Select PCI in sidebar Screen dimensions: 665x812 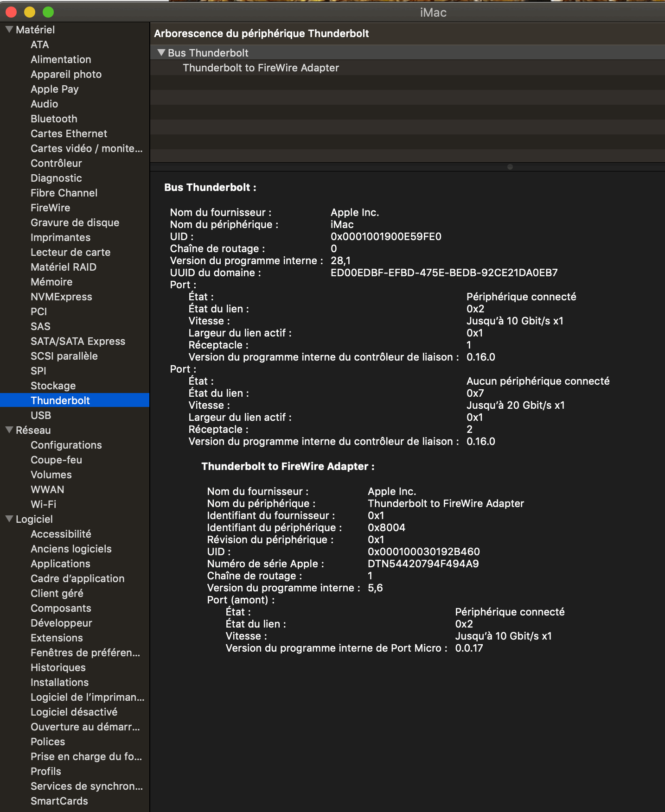tap(39, 311)
